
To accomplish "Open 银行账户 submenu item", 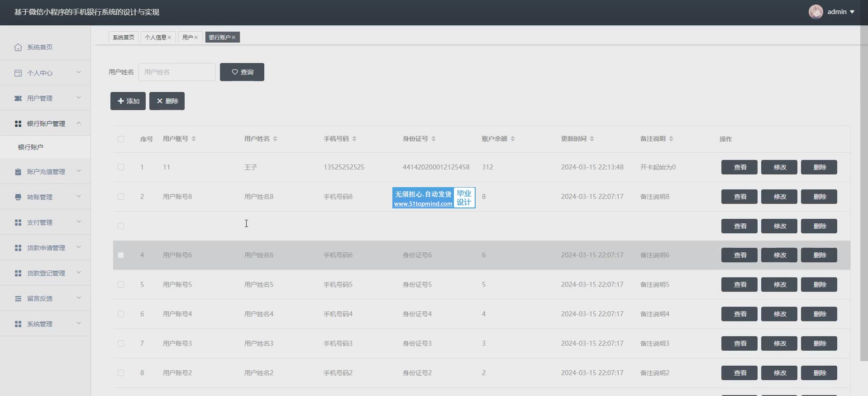I will 45,147.
